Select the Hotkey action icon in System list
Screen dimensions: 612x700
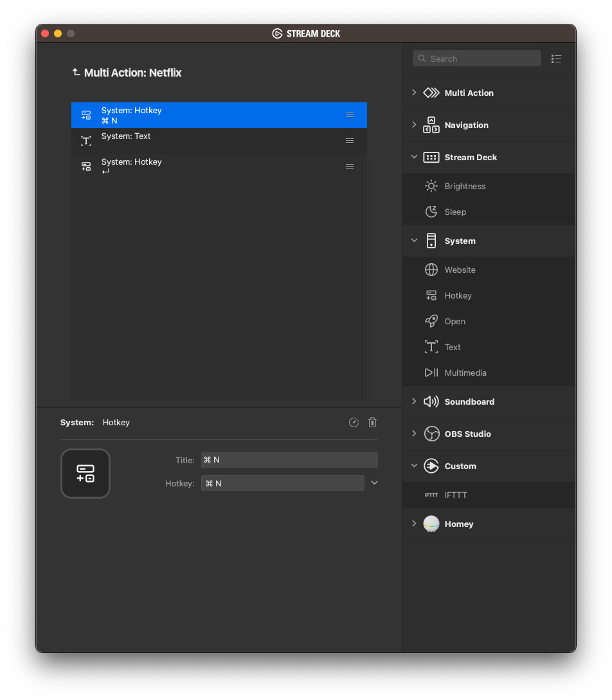(431, 295)
